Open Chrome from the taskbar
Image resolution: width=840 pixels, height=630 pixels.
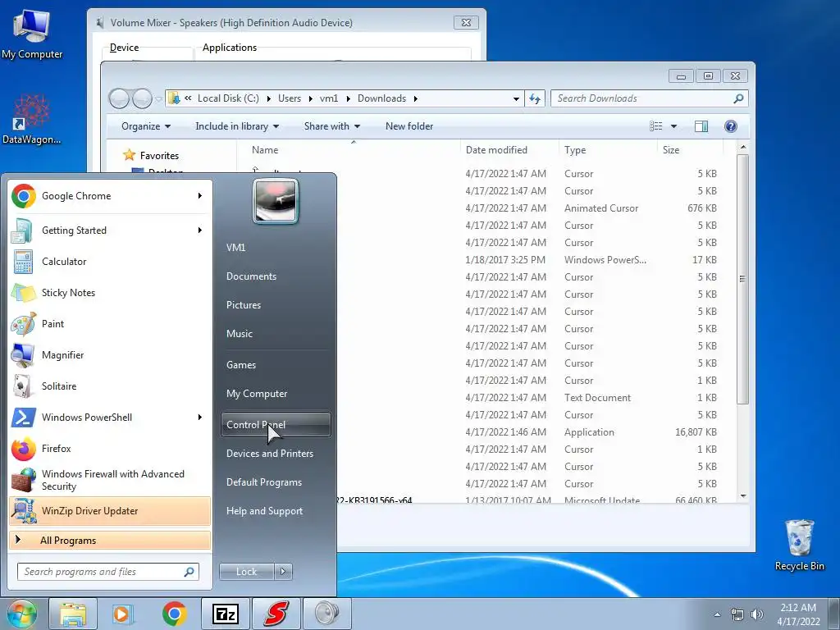tap(174, 614)
